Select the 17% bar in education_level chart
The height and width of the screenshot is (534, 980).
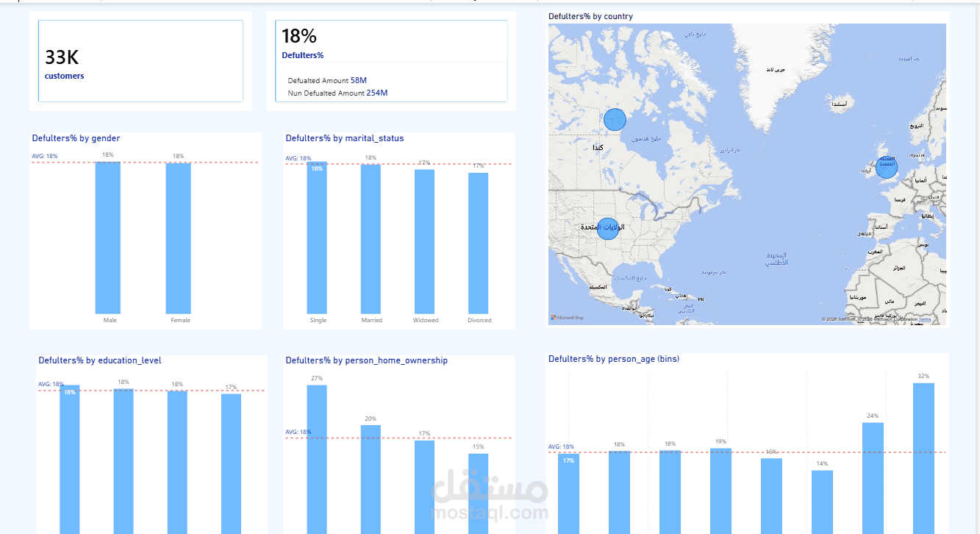click(x=231, y=463)
